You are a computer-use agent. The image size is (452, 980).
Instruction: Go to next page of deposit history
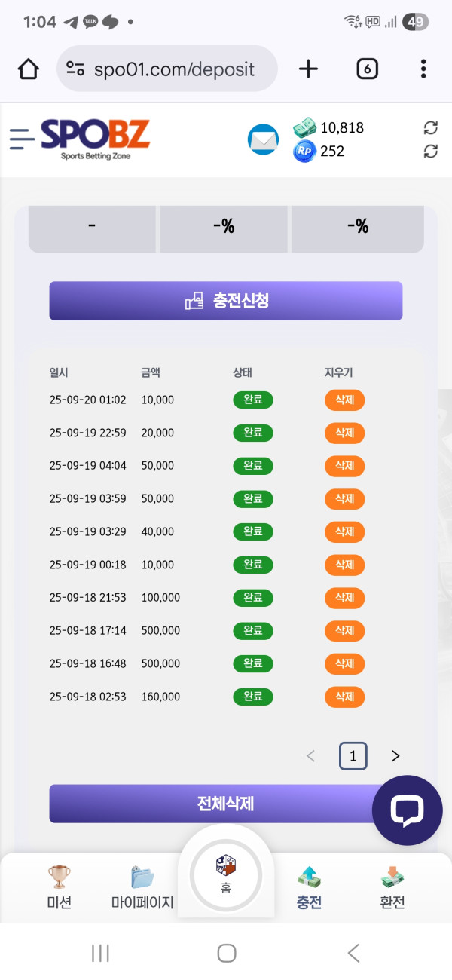(x=395, y=756)
